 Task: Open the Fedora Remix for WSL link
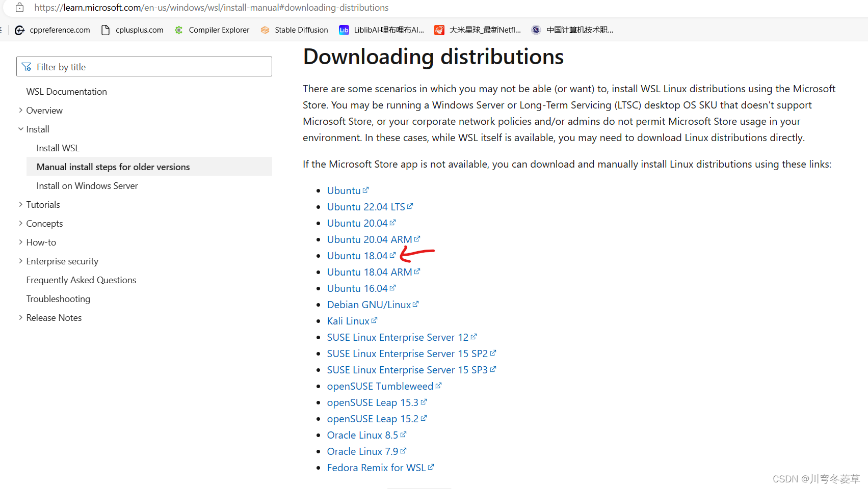click(x=381, y=468)
